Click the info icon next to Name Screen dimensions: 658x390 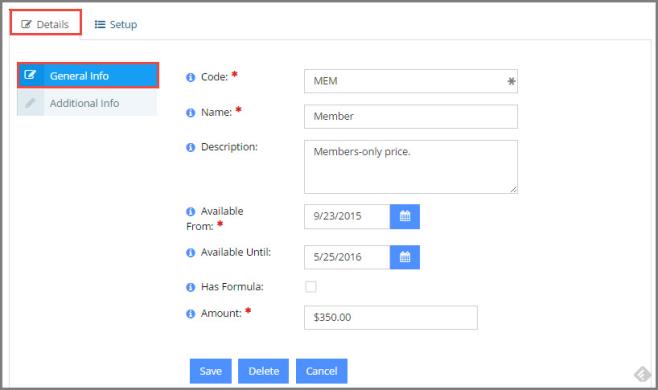coord(191,113)
